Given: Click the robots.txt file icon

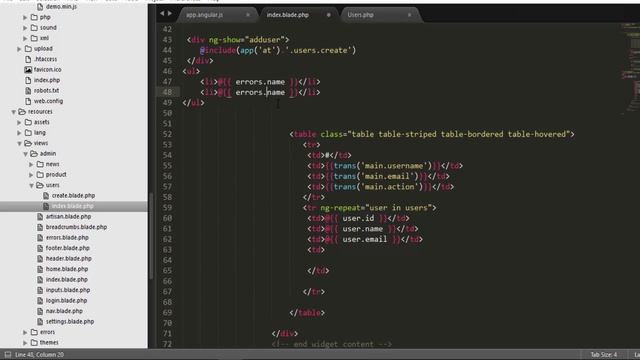Looking at the screenshot, I should click(28, 91).
